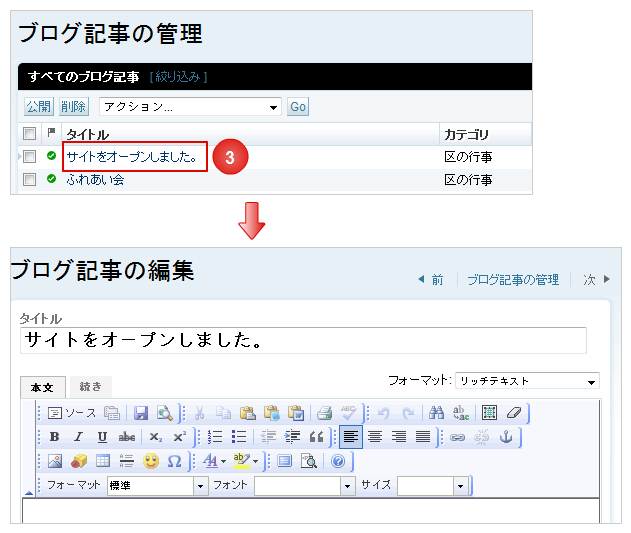Click the Undo arrow icon
Image resolution: width=631 pixels, height=533 pixels.
point(384,413)
